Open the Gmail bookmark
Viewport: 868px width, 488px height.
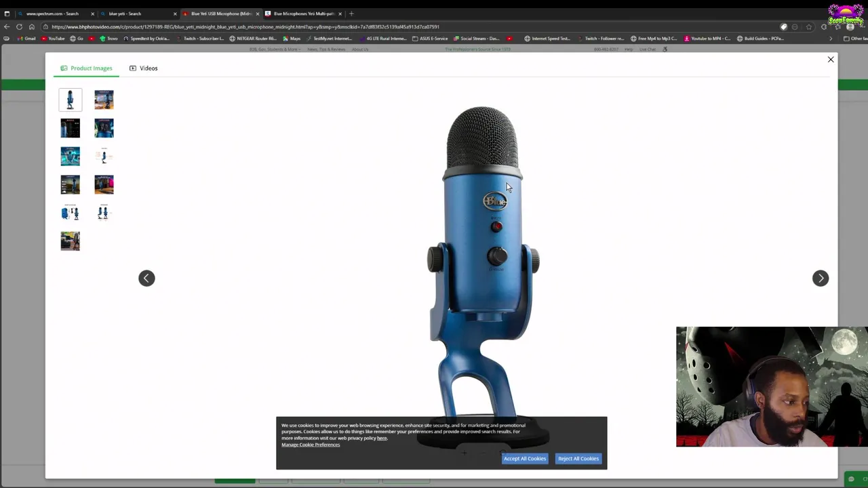point(26,39)
